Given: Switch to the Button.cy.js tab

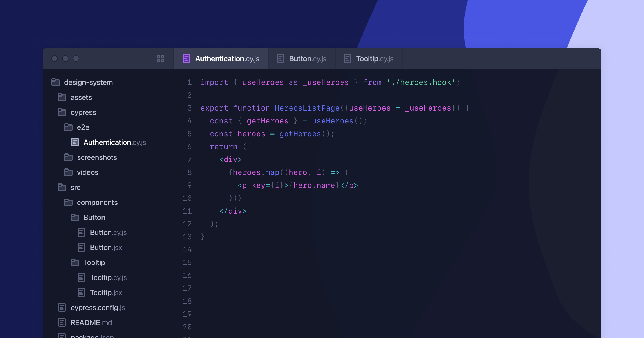Looking at the screenshot, I should [x=307, y=58].
